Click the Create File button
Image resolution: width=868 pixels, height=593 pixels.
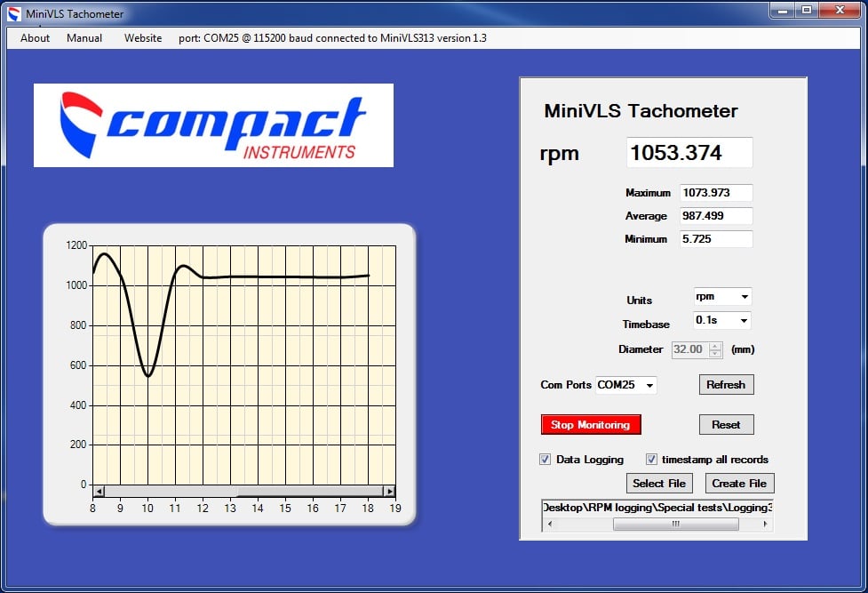click(739, 484)
